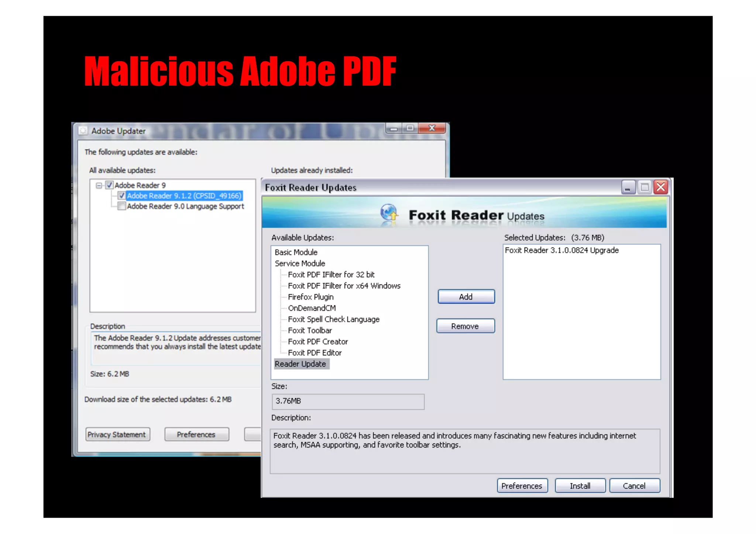Click the Foxit update description text box
Image resolution: width=756 pixels, height=534 pixels.
[465, 451]
